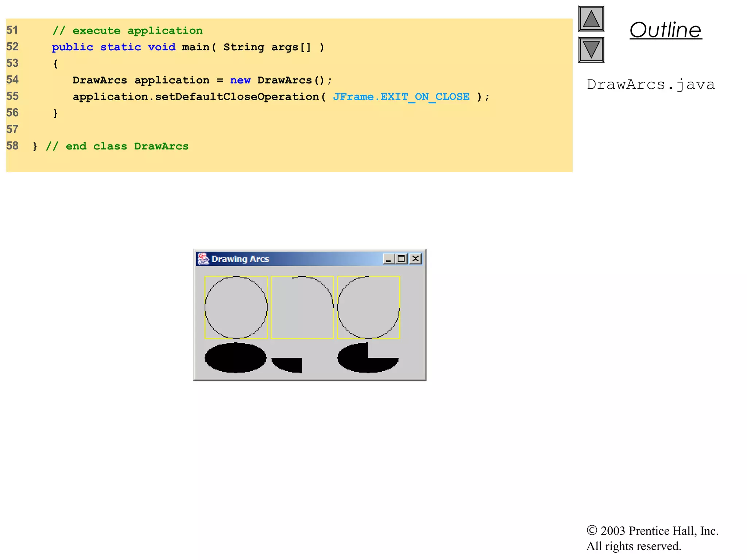This screenshot has height=560, width=747.
Task: Click the '// execute application' comment on line 51
Action: tap(127, 31)
